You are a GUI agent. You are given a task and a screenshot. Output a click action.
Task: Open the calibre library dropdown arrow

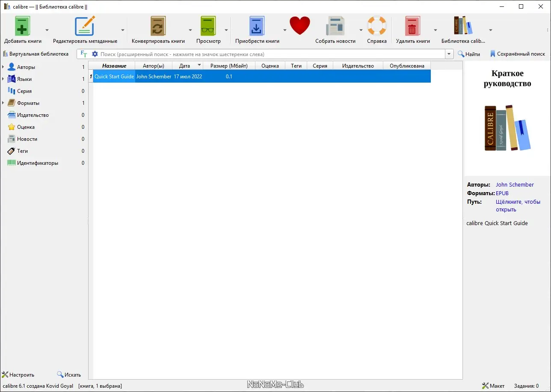pos(491,30)
